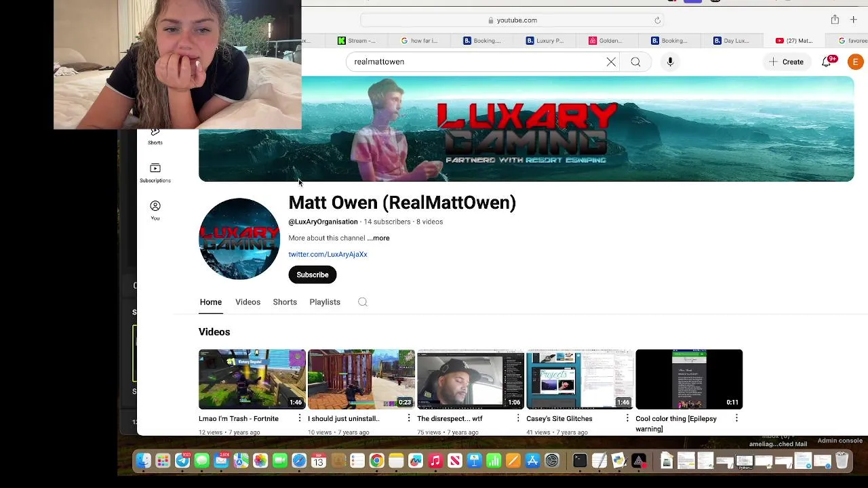This screenshot has width=868, height=488.
Task: Open Google Chrome from the Dock
Action: coord(376,462)
